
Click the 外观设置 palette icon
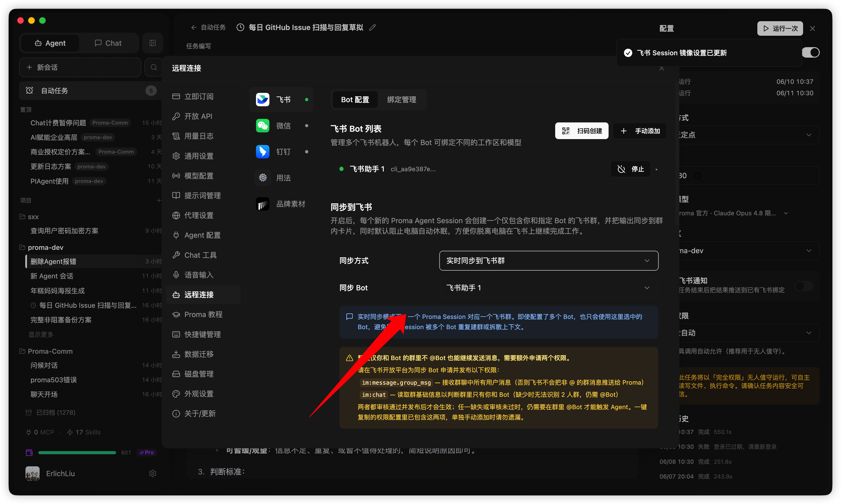pos(176,394)
